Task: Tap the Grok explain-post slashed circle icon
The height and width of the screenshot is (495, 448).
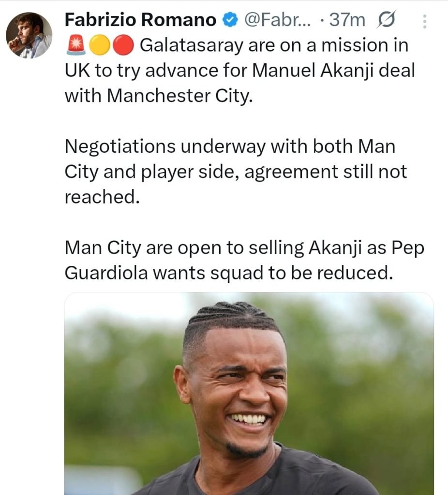Action: click(386, 19)
